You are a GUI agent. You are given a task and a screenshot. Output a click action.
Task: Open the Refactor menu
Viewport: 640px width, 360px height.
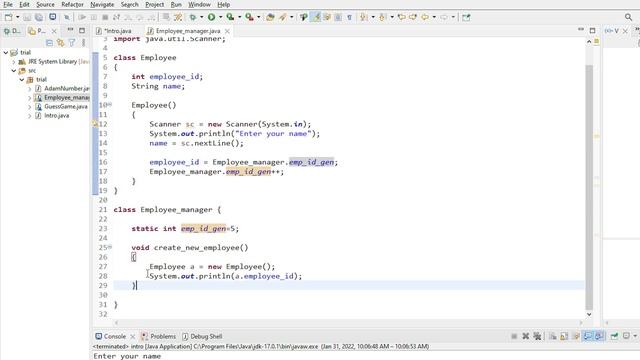click(72, 4)
